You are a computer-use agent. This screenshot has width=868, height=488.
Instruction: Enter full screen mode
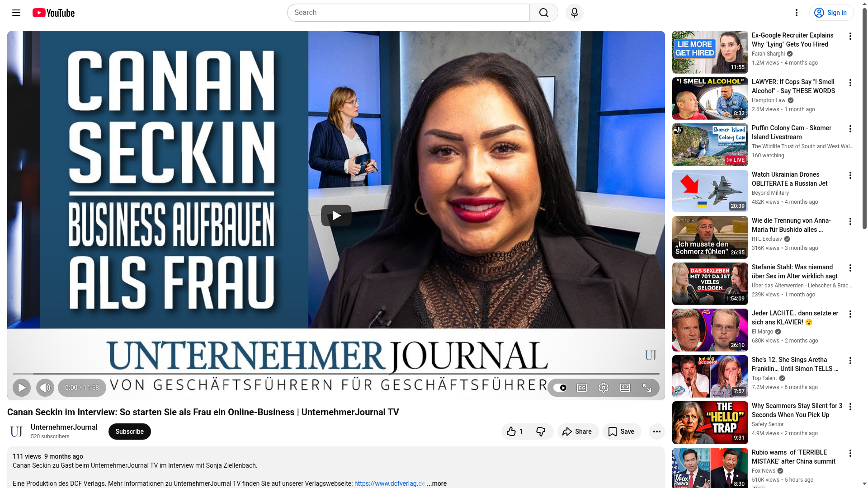(647, 388)
